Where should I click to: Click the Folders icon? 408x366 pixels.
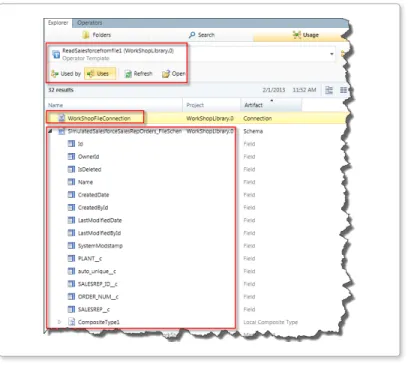pos(86,35)
